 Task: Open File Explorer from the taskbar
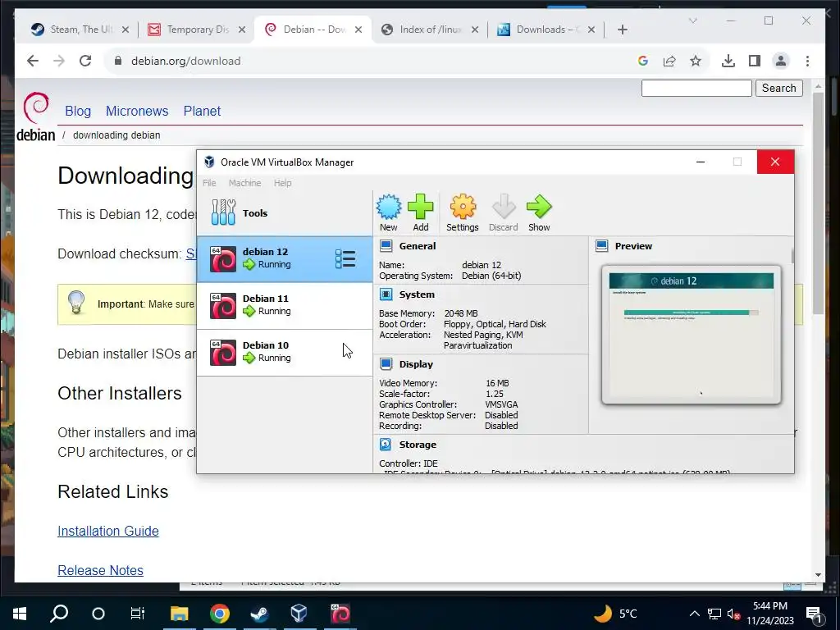point(180,614)
